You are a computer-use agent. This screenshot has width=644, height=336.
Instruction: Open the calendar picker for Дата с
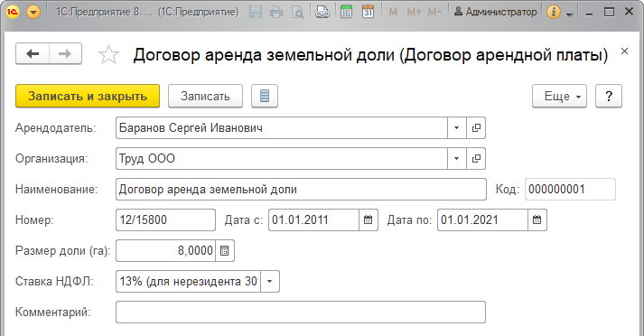[368, 219]
